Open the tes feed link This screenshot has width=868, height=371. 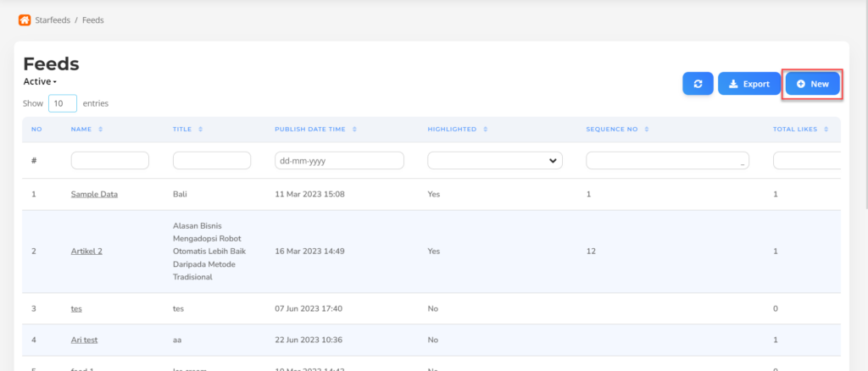(76, 308)
